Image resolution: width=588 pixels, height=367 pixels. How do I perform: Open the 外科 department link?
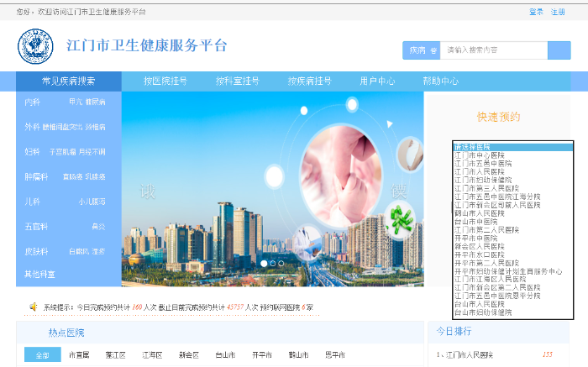pyautogui.click(x=32, y=127)
